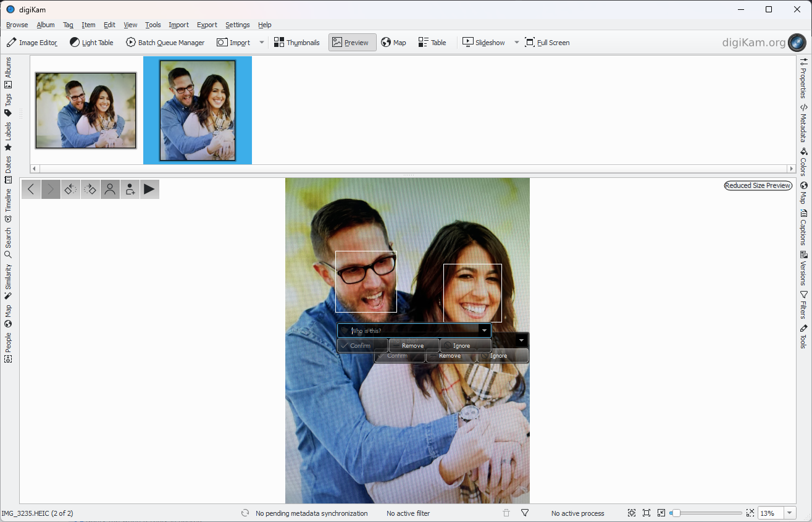Toggle the Full Screen mode
The width and height of the screenshot is (812, 522).
[547, 43]
